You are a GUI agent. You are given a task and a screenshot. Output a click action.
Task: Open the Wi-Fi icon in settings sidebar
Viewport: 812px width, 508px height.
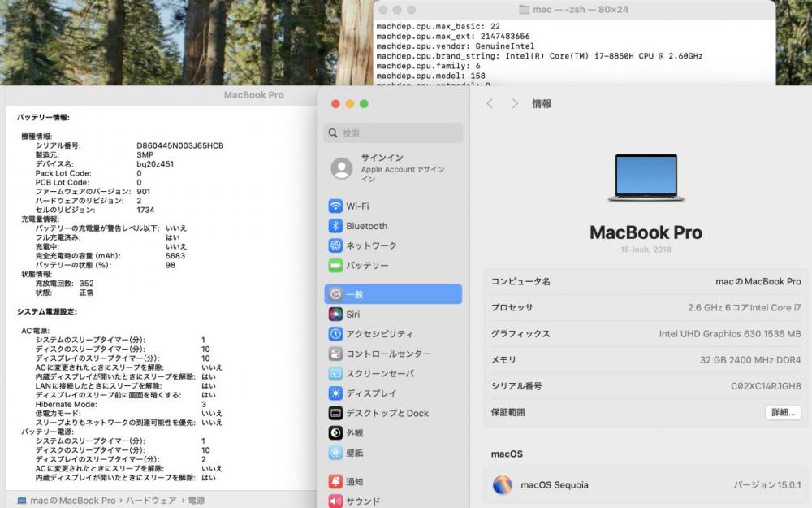pos(335,206)
